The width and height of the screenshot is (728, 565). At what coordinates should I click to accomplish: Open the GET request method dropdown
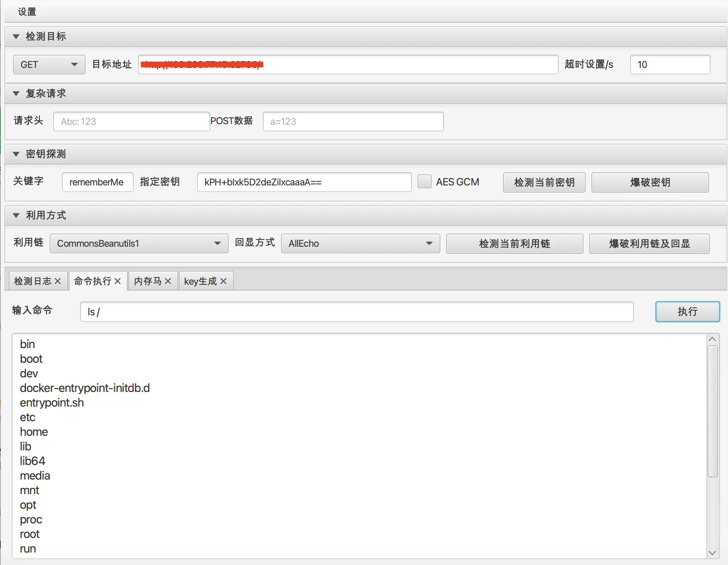tap(49, 65)
